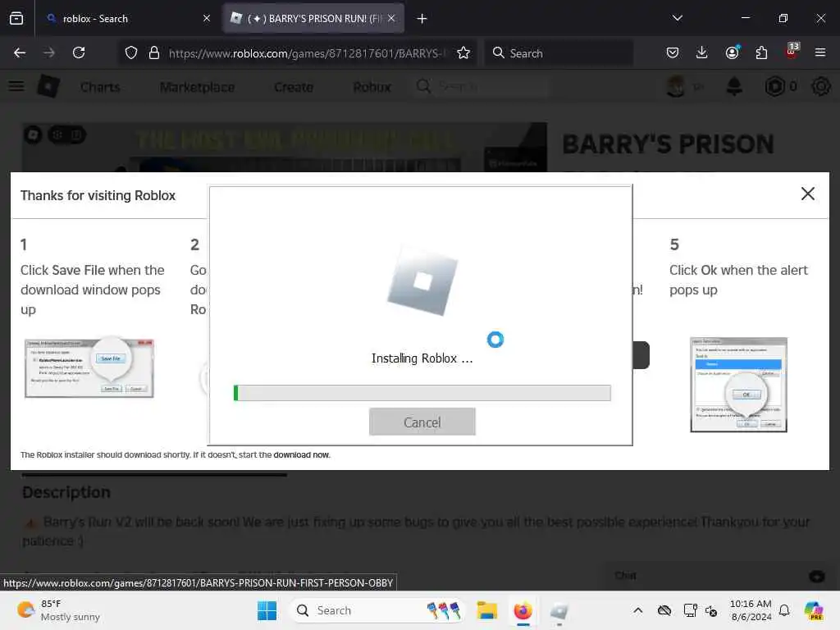
Task: Open a new browser tab
Action: [x=422, y=19]
